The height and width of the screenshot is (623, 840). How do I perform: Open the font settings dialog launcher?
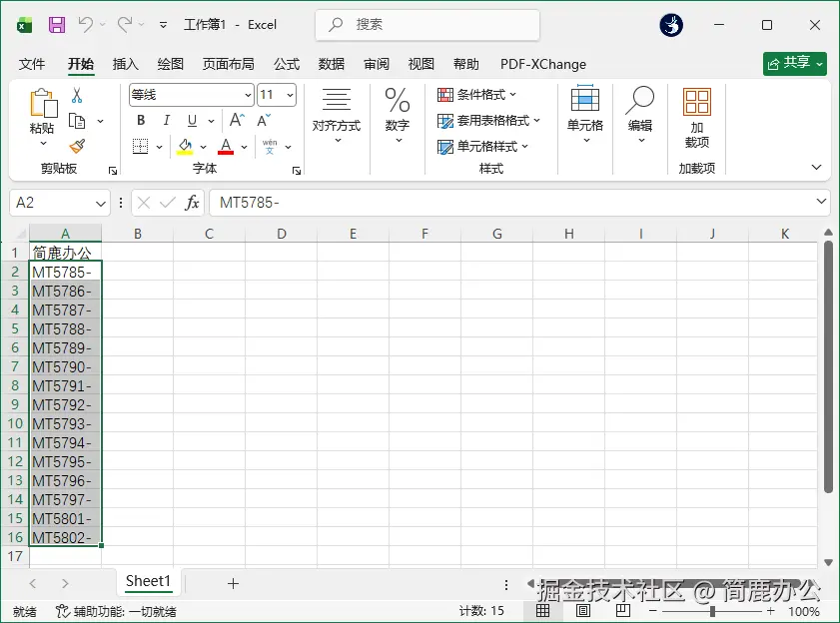coord(297,171)
